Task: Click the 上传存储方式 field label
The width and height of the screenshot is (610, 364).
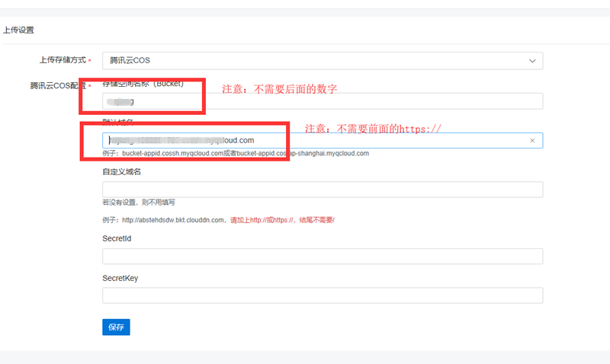Action: point(63,60)
